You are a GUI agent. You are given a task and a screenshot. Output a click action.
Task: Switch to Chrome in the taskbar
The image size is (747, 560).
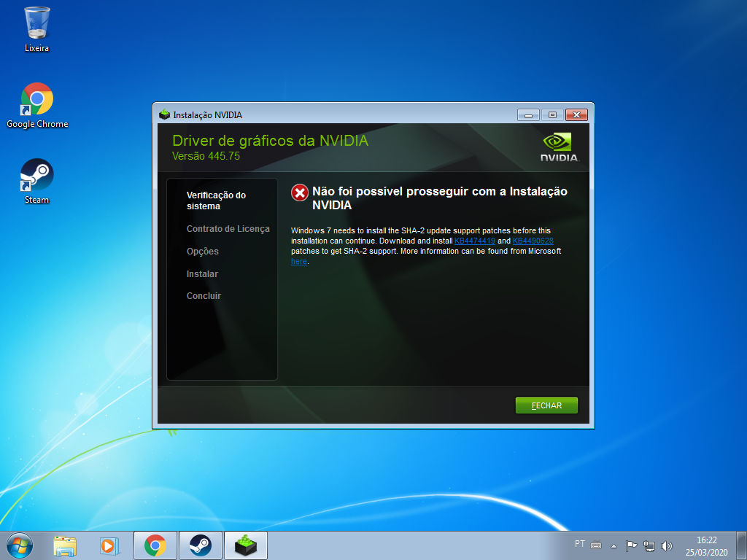pyautogui.click(x=155, y=545)
